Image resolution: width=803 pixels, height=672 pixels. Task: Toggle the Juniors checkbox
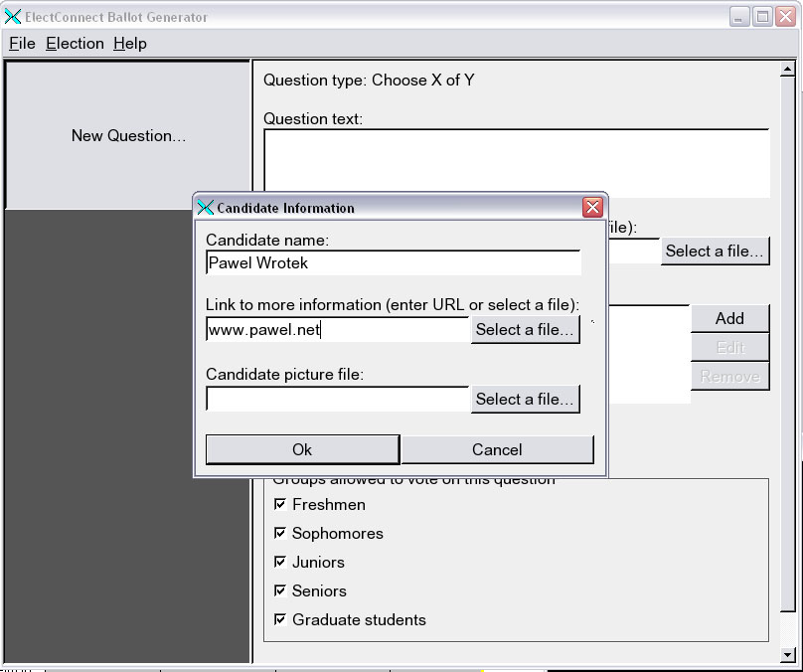[x=280, y=563]
